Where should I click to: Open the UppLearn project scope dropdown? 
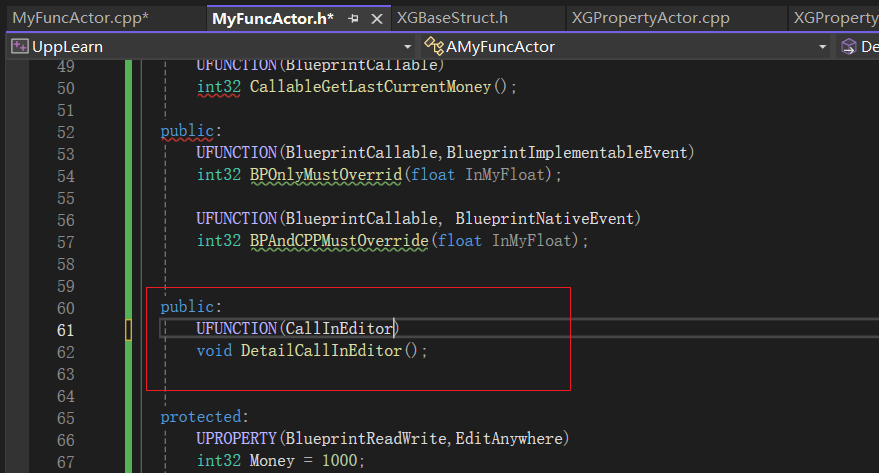click(x=408, y=47)
